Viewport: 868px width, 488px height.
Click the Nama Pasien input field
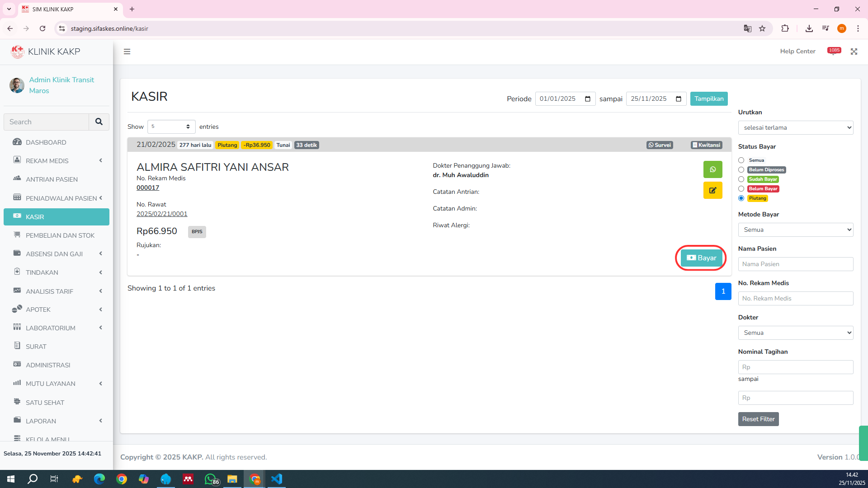click(x=795, y=264)
